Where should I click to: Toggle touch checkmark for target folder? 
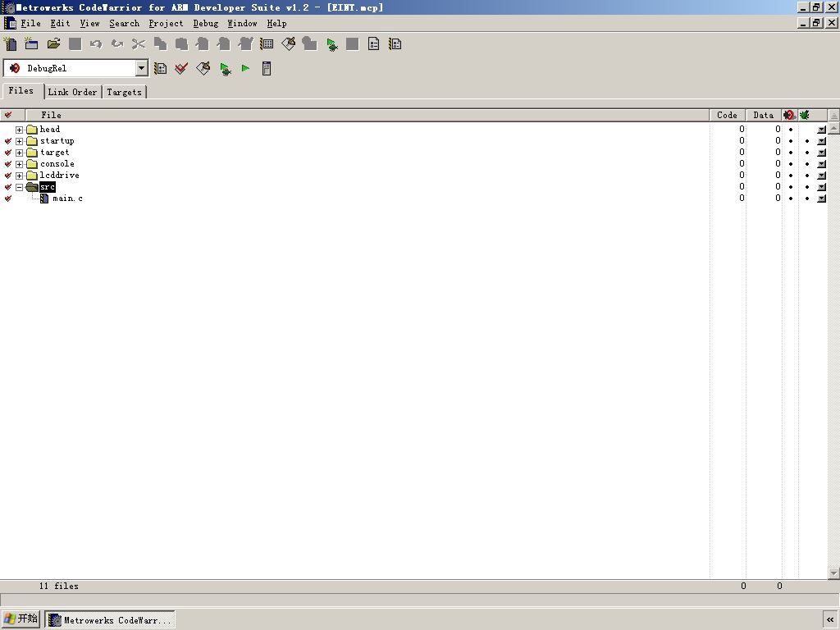tap(8, 153)
